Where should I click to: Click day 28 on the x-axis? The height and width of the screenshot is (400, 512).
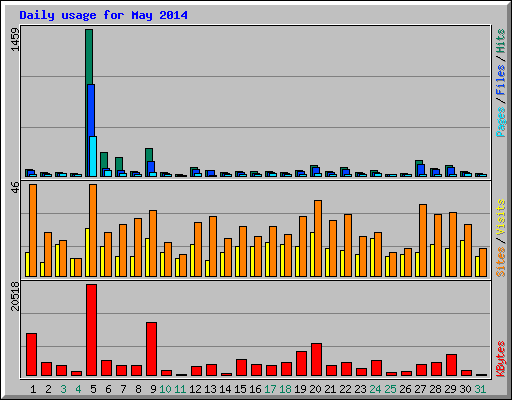(435, 389)
